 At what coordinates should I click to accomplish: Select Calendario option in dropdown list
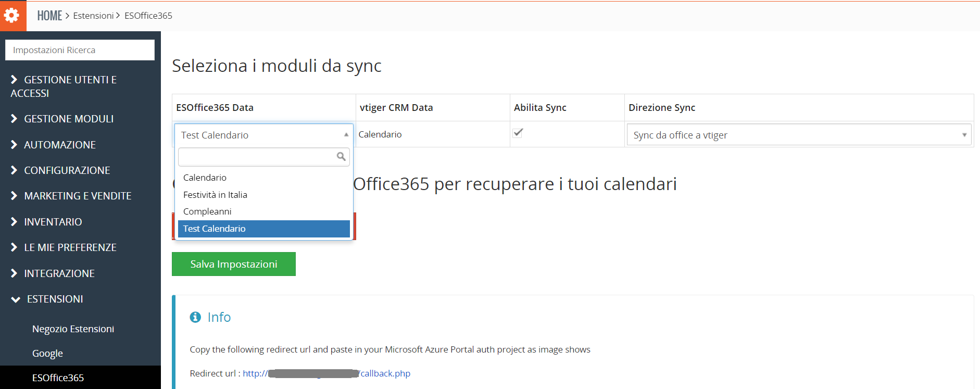263,178
